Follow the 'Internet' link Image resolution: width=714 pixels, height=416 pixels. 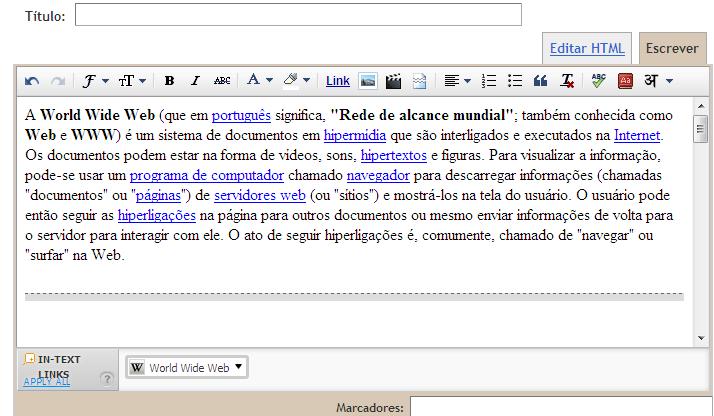coord(637,135)
